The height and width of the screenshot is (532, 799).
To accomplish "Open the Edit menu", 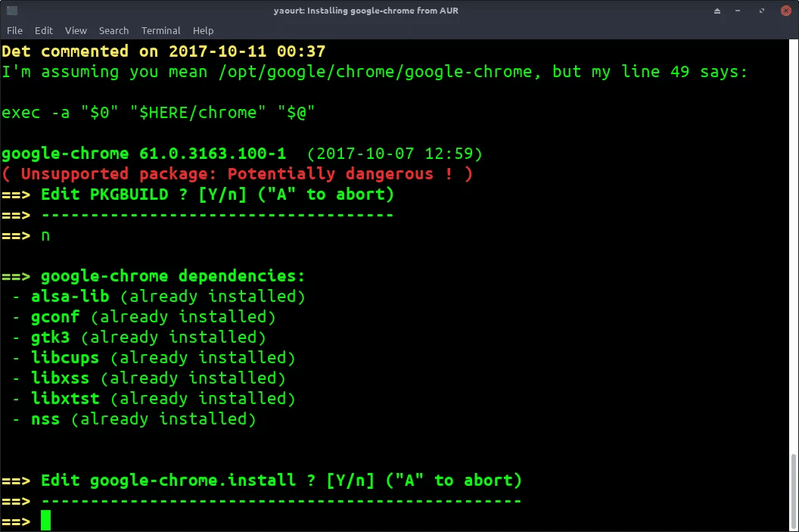I will point(43,30).
